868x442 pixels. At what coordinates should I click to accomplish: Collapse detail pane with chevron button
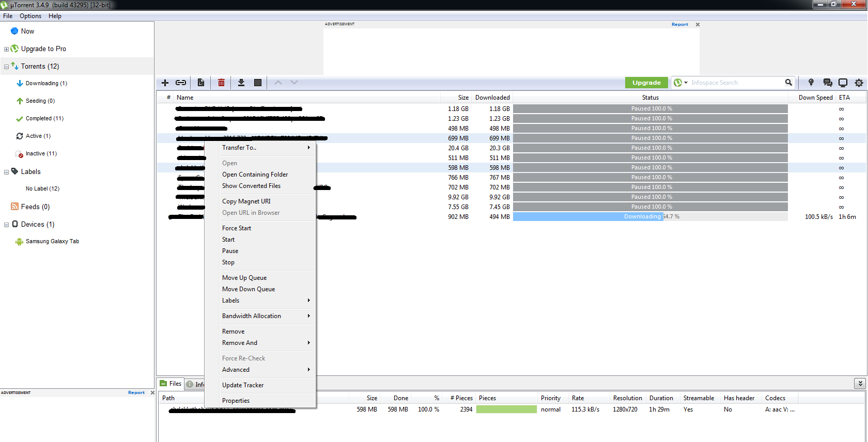pos(860,383)
